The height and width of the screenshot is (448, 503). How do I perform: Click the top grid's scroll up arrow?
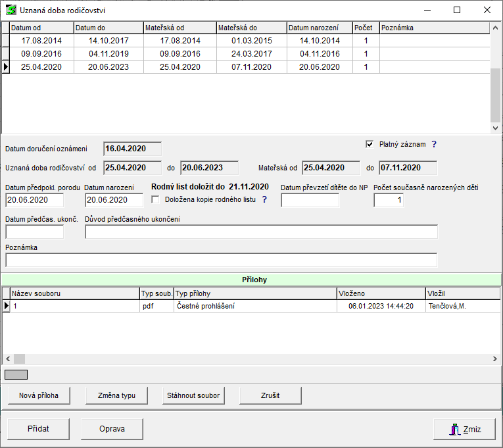[496, 28]
